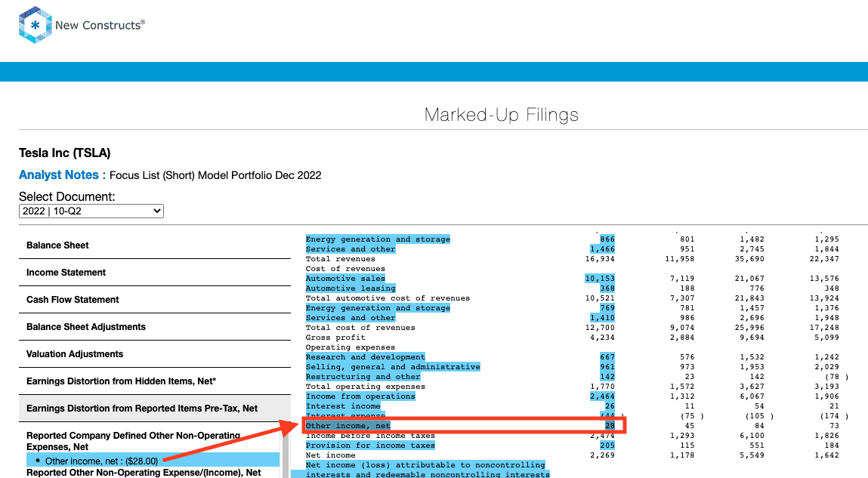Click the highlighted value 866
This screenshot has height=478, width=868.
click(607, 239)
